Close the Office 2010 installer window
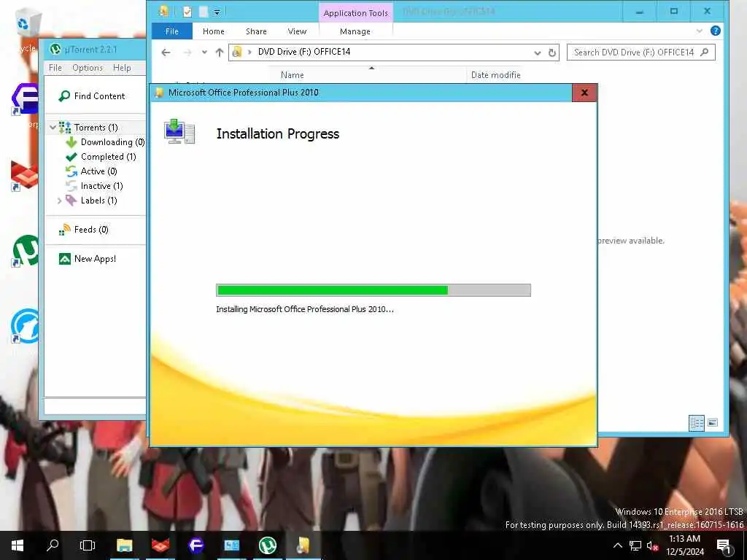This screenshot has height=560, width=747. point(584,93)
